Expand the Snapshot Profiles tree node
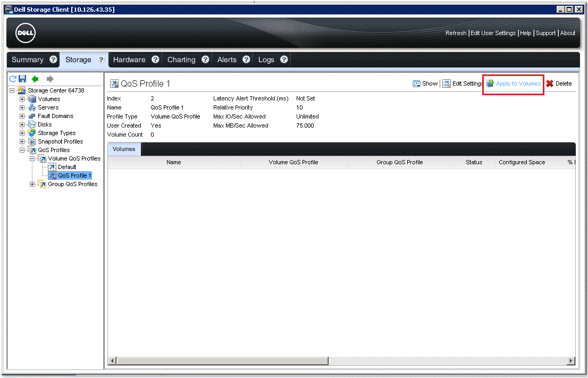Viewport: 588px width, 378px height. [x=22, y=142]
